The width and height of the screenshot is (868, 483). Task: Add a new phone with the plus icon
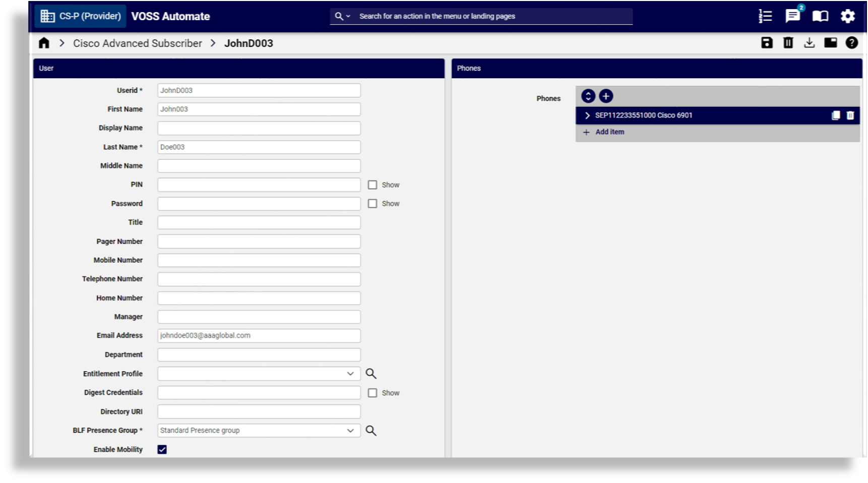(x=606, y=95)
